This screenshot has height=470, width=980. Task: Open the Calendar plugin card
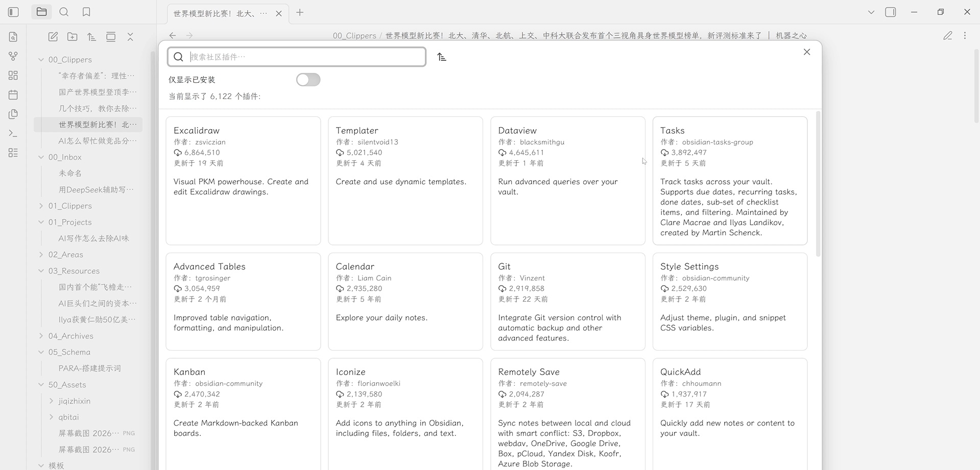[x=405, y=302]
